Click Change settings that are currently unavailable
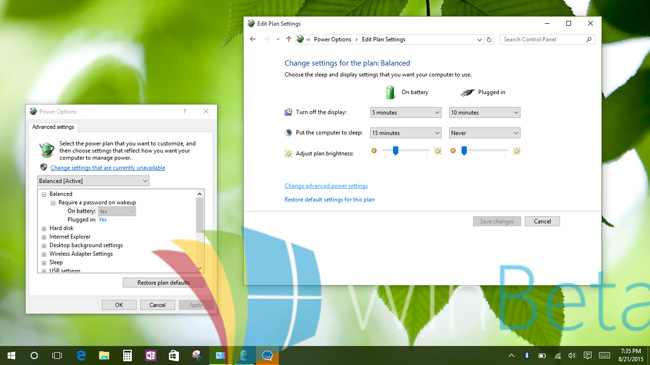650x365 pixels. point(108,168)
